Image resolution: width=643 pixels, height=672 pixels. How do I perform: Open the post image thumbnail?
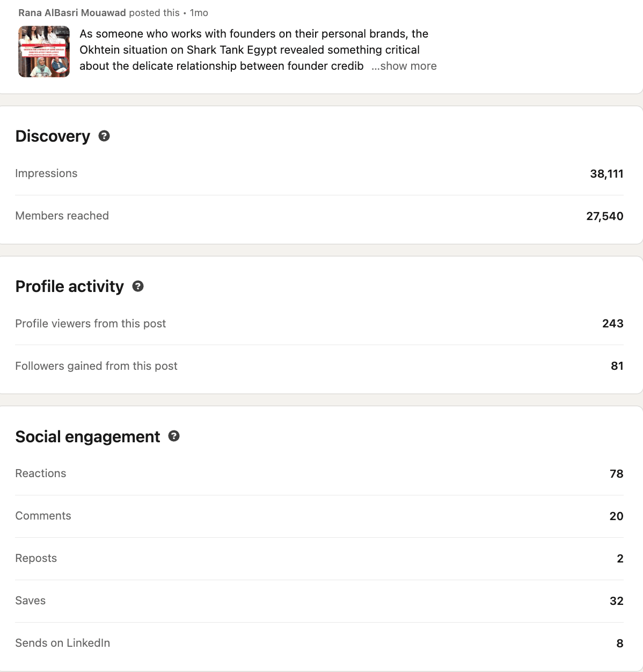[x=44, y=52]
